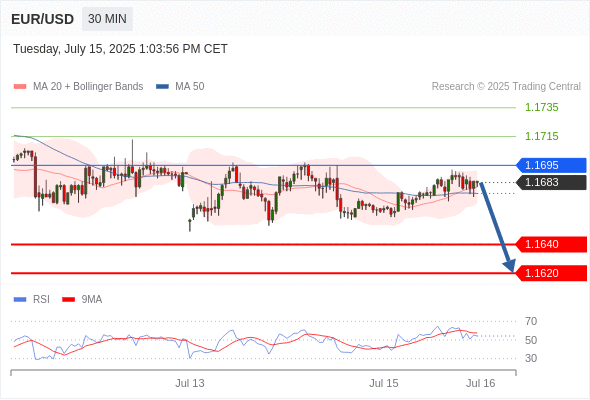Click the RSI 50 level label
The image size is (590, 400).
[531, 340]
